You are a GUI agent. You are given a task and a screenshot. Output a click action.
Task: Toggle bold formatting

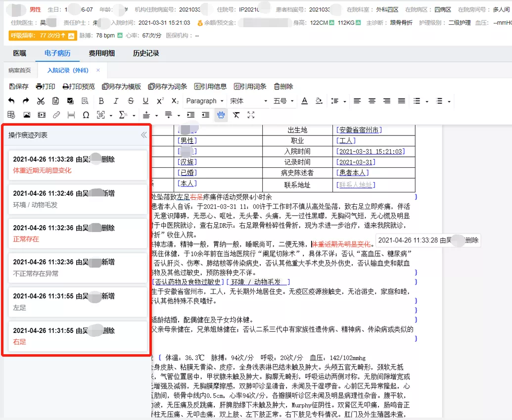coord(101,101)
